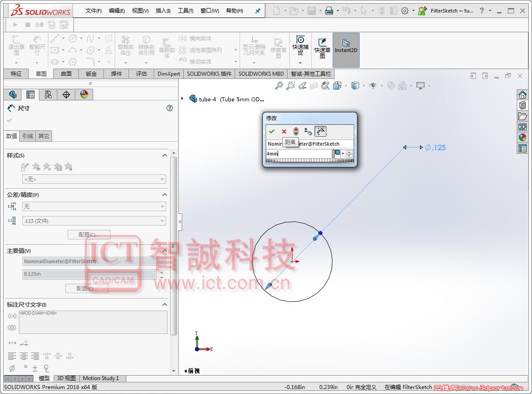Click the Display Style cube icon
532x394 pixels.
355,86
